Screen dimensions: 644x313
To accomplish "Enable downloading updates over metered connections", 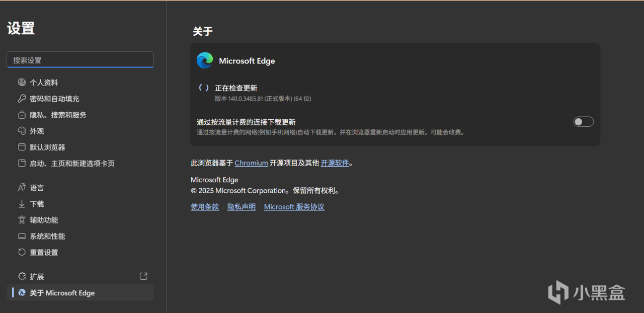I will click(584, 122).
